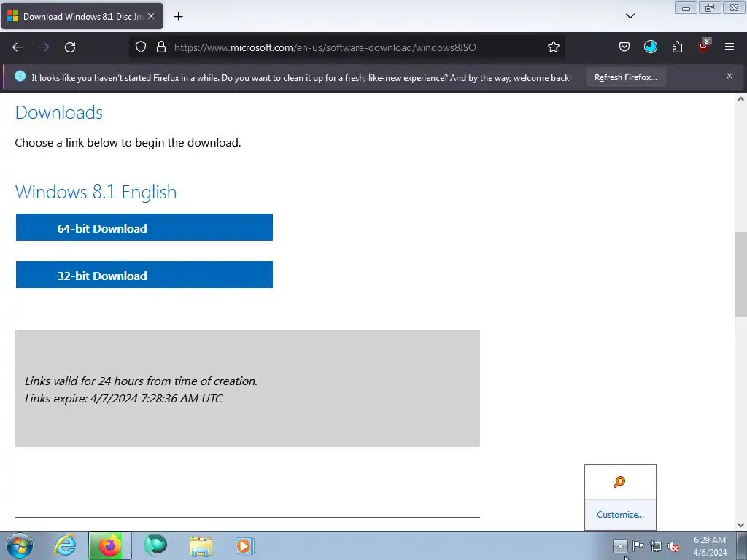List all tabs dropdown arrow

tap(630, 16)
